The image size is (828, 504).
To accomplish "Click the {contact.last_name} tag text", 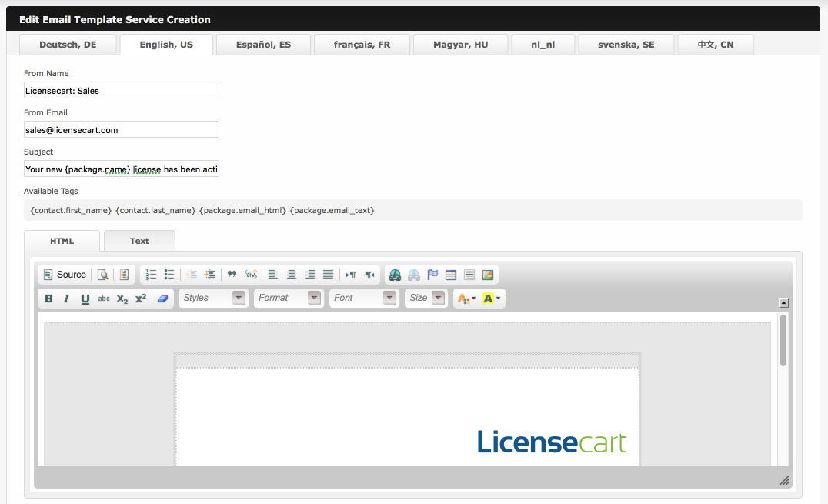I will click(155, 210).
